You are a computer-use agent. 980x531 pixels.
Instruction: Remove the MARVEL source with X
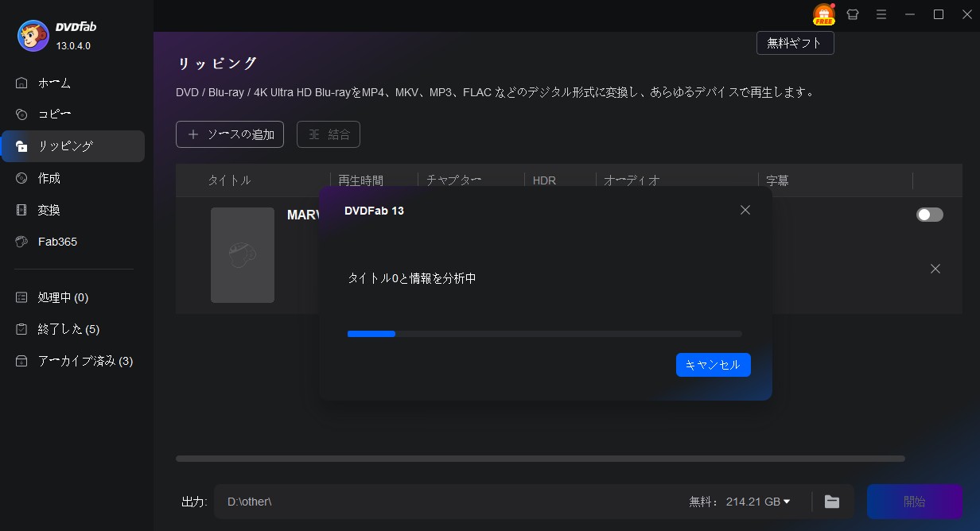pyautogui.click(x=935, y=269)
